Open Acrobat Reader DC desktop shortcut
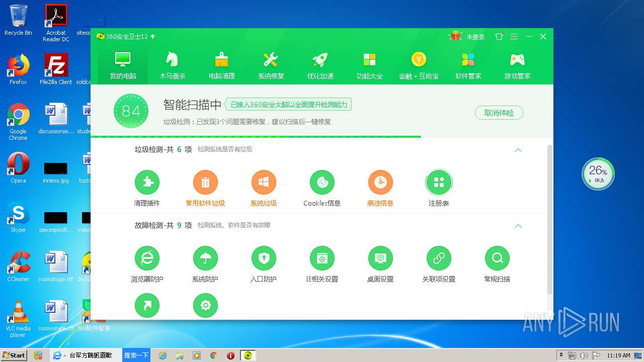 (x=56, y=23)
